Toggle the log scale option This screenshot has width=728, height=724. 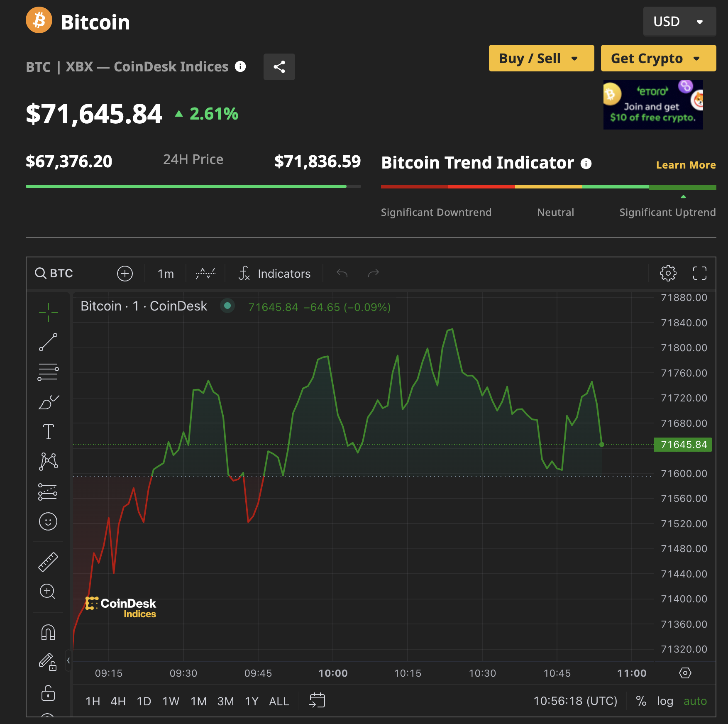point(664,701)
